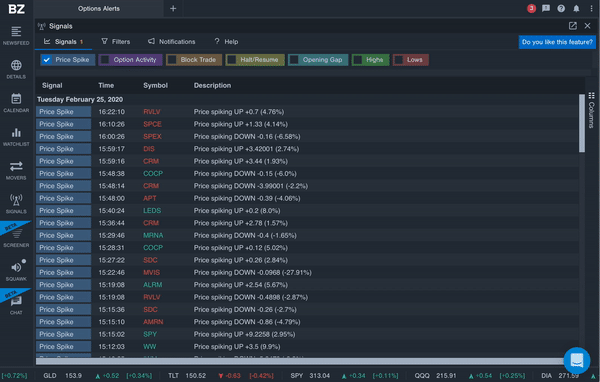Enable the Halt/Resume checkbox

[x=232, y=60]
